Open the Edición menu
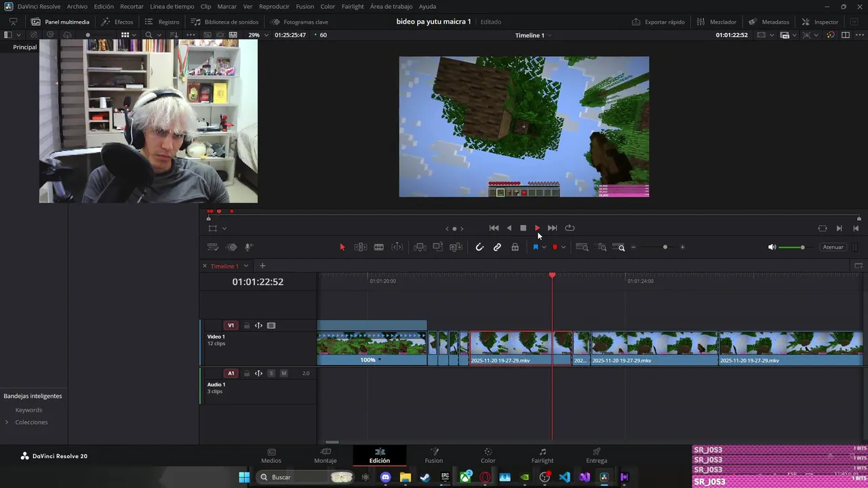The width and height of the screenshot is (868, 488). (x=104, y=6)
